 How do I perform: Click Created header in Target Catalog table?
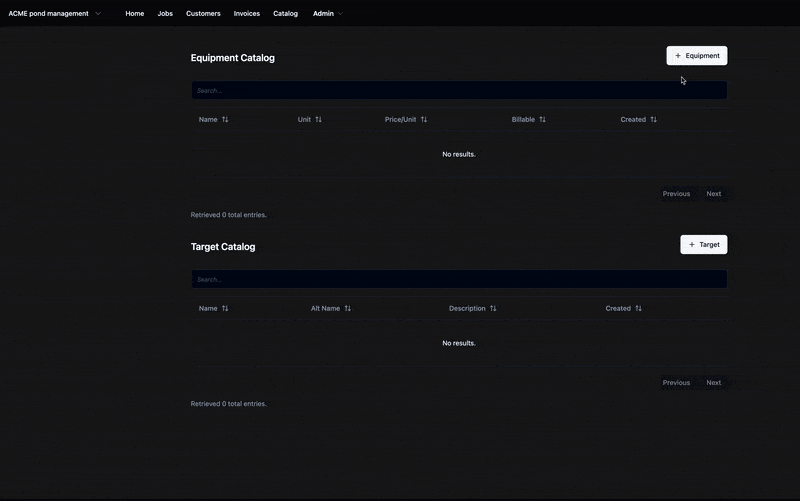click(618, 308)
